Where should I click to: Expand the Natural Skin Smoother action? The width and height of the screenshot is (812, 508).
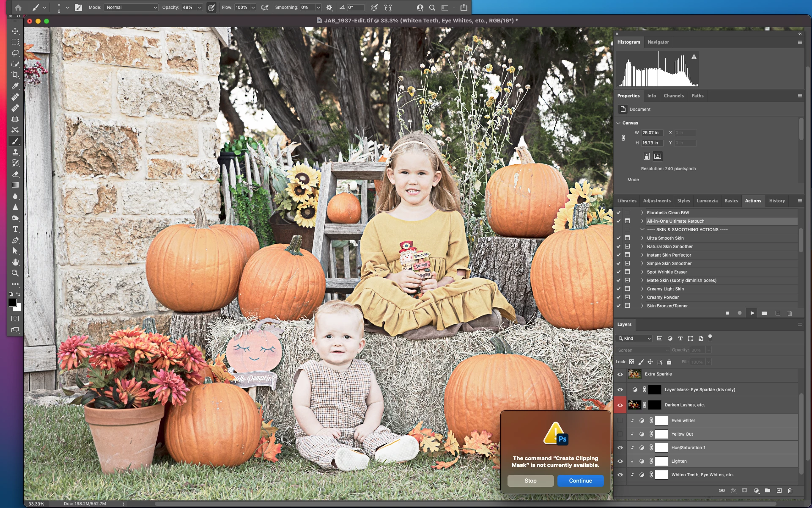[642, 246]
